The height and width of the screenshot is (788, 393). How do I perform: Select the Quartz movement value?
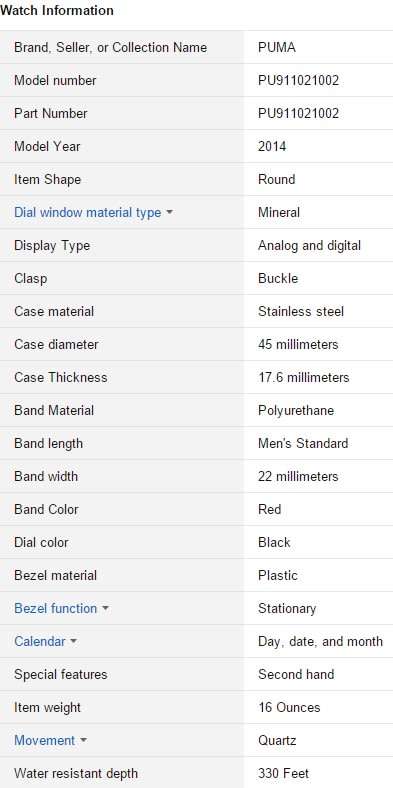pos(277,741)
